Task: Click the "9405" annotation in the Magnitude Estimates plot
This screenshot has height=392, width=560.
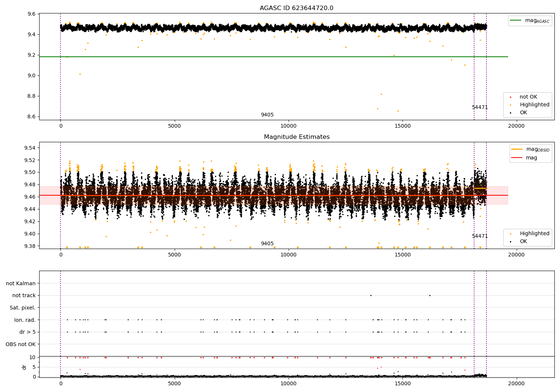Action: [x=267, y=244]
